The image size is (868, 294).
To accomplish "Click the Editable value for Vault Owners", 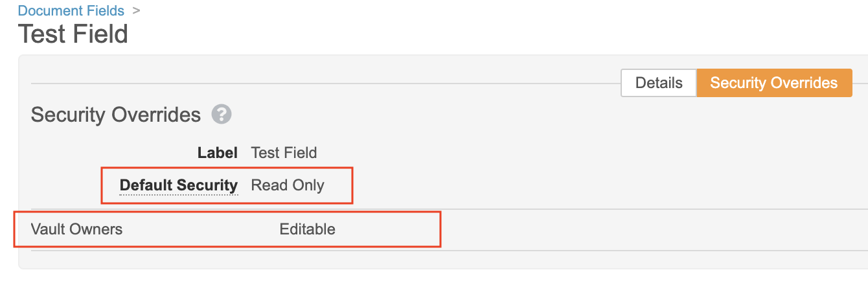I will pyautogui.click(x=307, y=229).
